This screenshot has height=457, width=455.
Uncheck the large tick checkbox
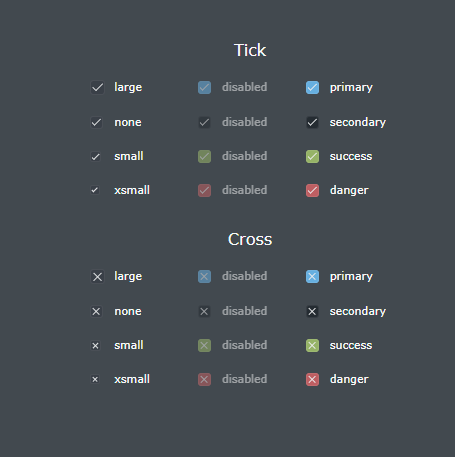coord(97,88)
